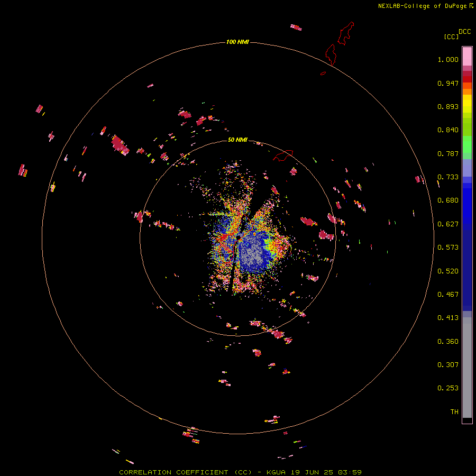Click the 0.680 color scale value
The height and width of the screenshot is (476, 476).
coord(448,200)
